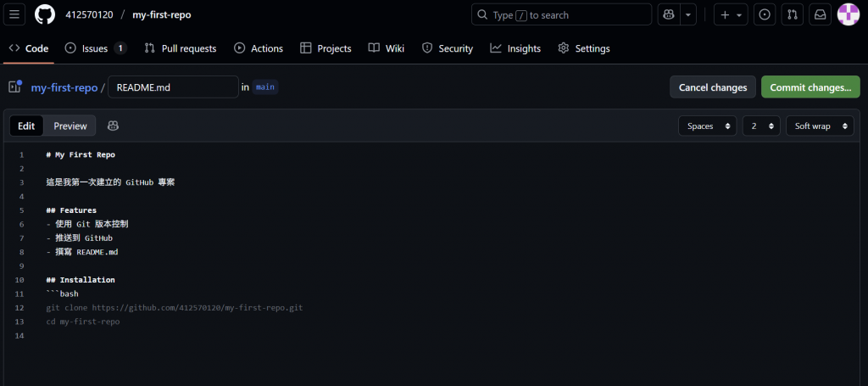Open the global Issues icon in header
Image resolution: width=868 pixels, height=386 pixels.
coord(765,15)
